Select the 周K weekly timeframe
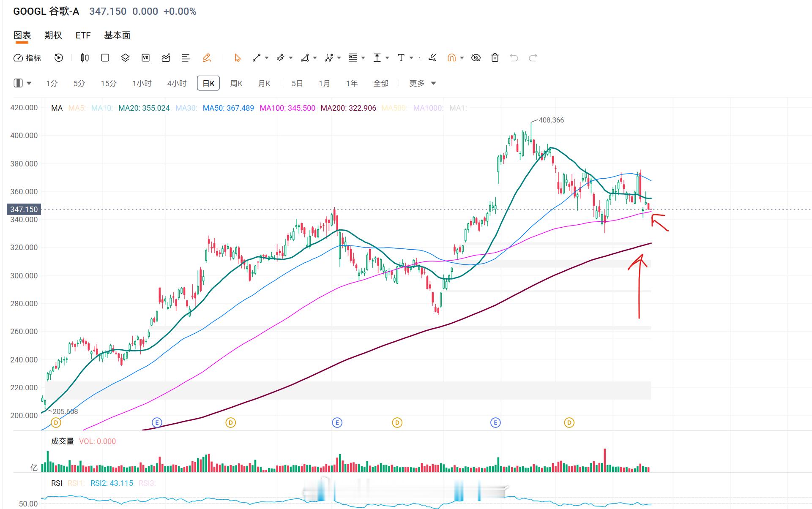 236,83
